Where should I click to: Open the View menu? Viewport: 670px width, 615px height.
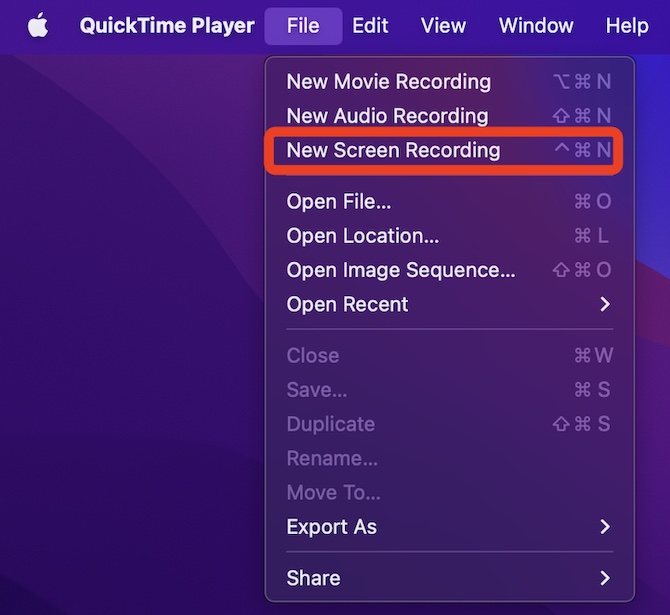click(x=443, y=26)
